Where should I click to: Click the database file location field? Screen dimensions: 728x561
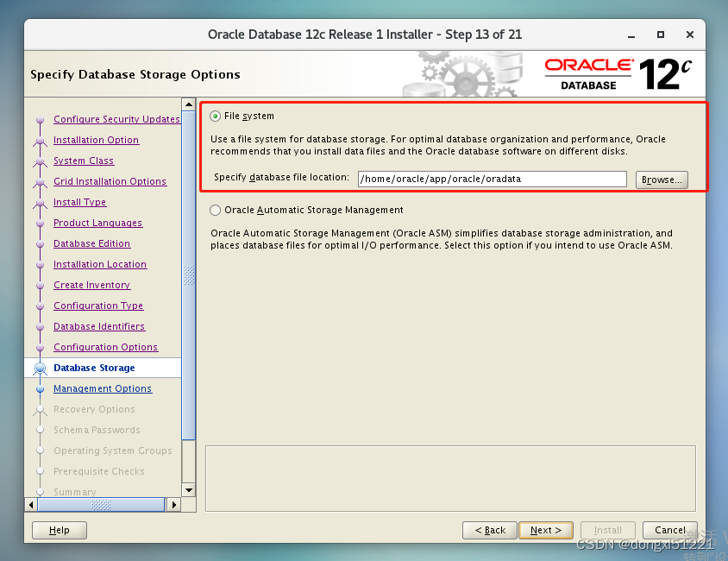tap(492, 179)
